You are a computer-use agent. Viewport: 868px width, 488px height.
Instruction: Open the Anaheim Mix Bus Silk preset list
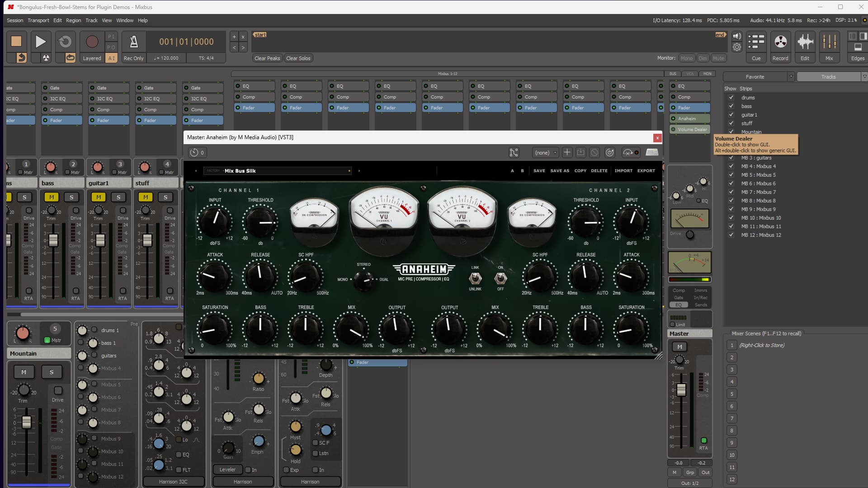277,171
